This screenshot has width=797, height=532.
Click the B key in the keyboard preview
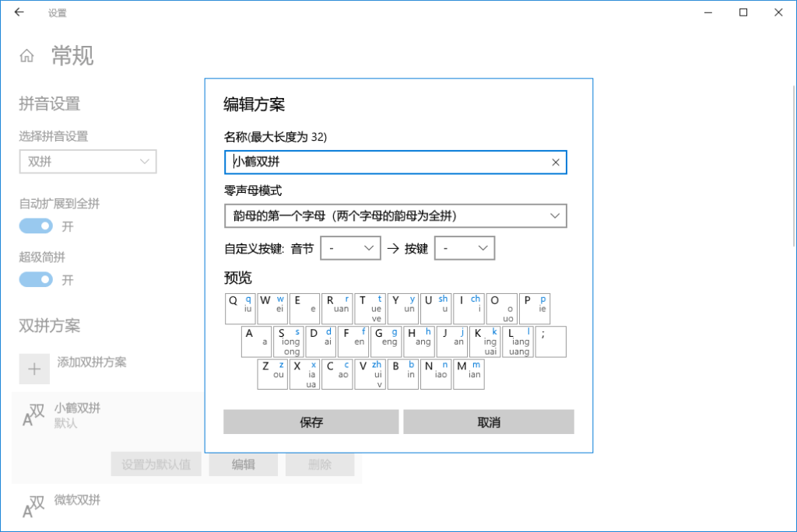pos(402,374)
